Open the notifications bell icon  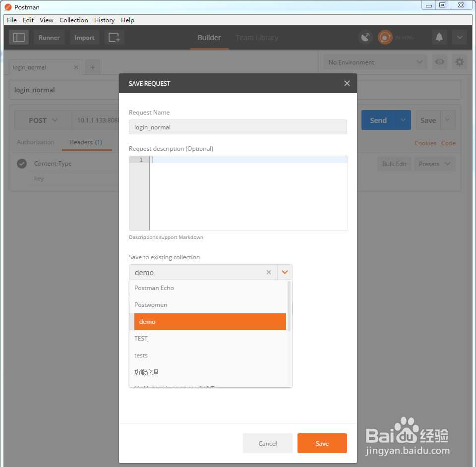[439, 38]
